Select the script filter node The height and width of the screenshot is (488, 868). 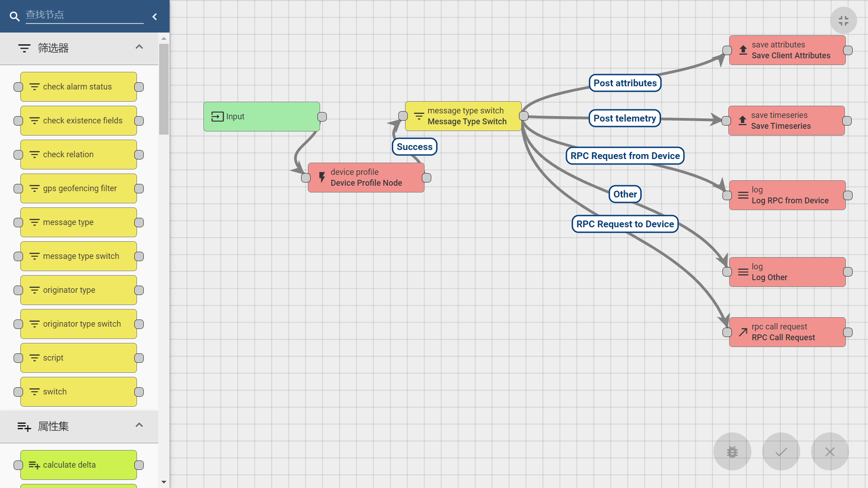79,357
